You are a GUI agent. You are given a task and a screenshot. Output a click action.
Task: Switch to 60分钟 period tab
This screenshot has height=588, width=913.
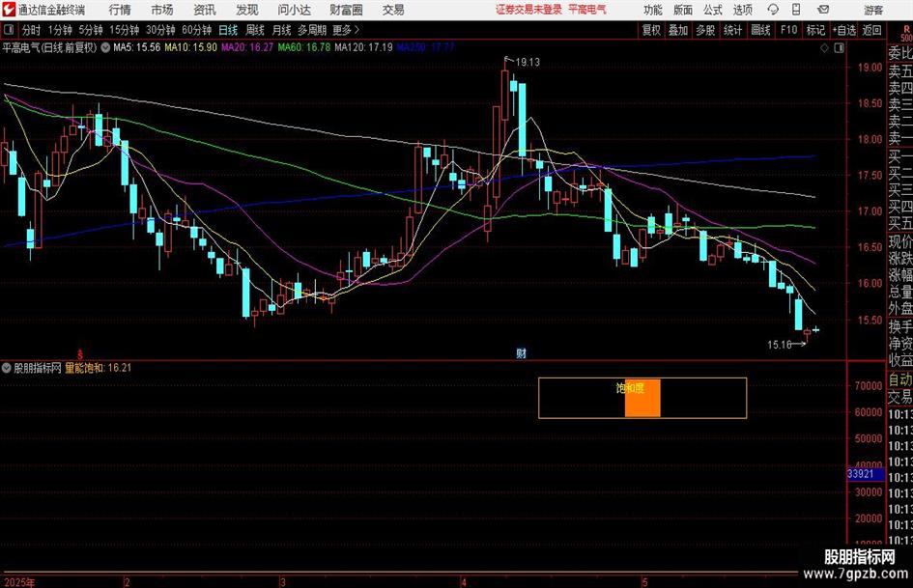(x=197, y=30)
